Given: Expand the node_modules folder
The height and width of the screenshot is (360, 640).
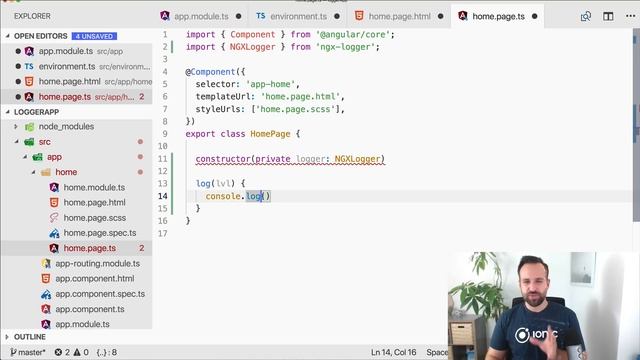Looking at the screenshot, I should click(x=16, y=127).
